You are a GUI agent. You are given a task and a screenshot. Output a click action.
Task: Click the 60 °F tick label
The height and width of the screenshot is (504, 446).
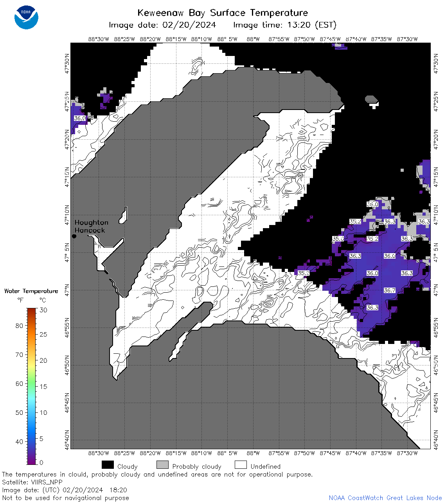pyautogui.click(x=19, y=383)
